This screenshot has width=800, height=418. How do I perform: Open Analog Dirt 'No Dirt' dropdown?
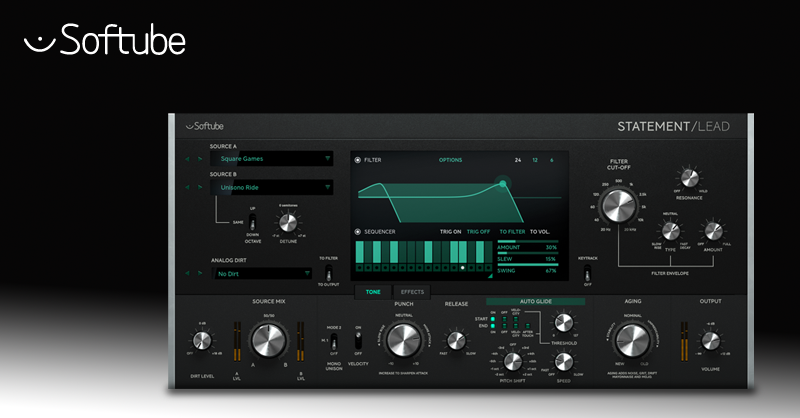click(x=262, y=274)
